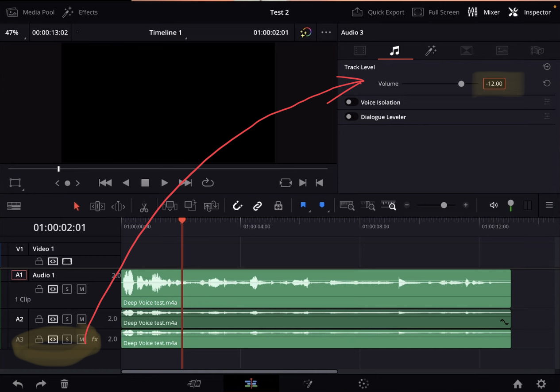Open the three-dot options menu beside the timecode
This screenshot has width=560, height=392.
pos(326,32)
